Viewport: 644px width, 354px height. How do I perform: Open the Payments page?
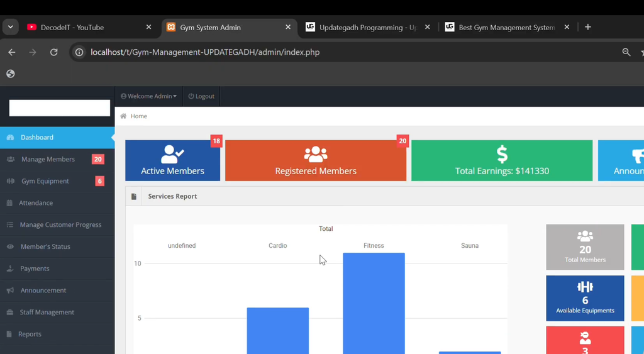(x=57, y=268)
